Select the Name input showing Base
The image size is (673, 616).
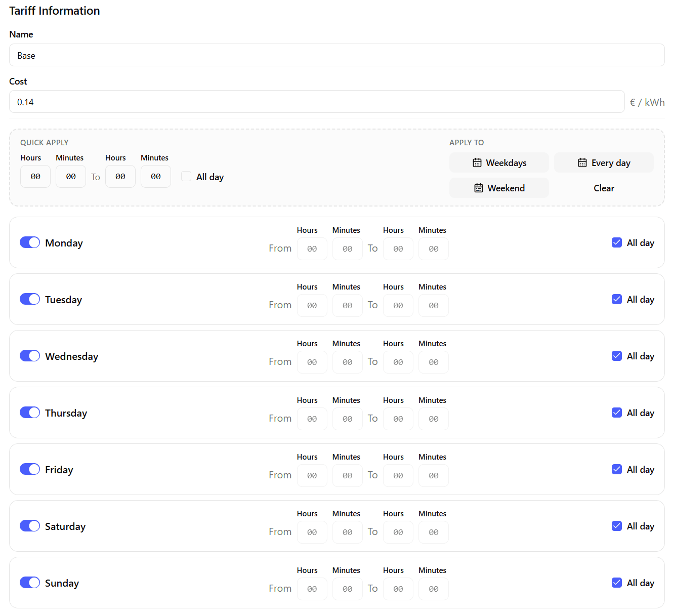[336, 55]
